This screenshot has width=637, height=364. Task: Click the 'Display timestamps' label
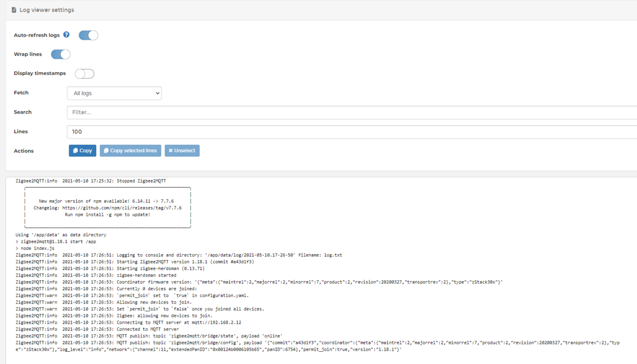point(40,73)
